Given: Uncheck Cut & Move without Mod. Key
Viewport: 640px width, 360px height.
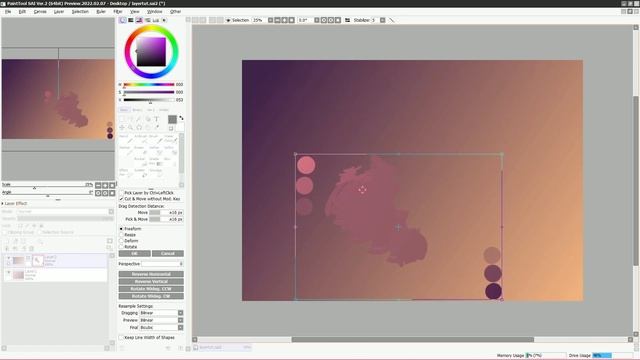Looking at the screenshot, I should 121,199.
